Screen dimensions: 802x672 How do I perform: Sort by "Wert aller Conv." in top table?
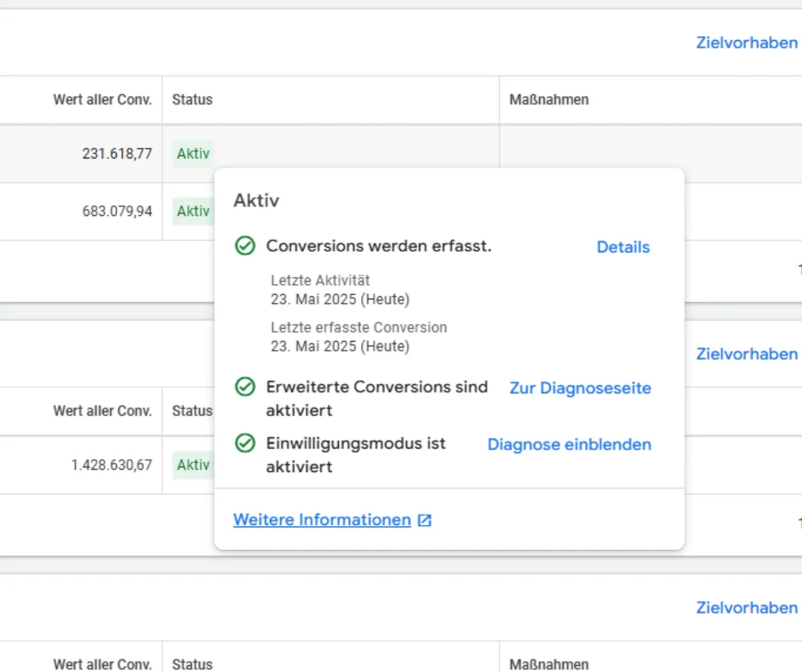coord(102,99)
